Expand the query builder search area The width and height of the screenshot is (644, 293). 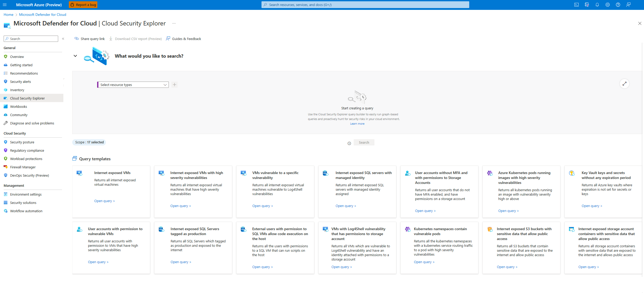click(624, 84)
